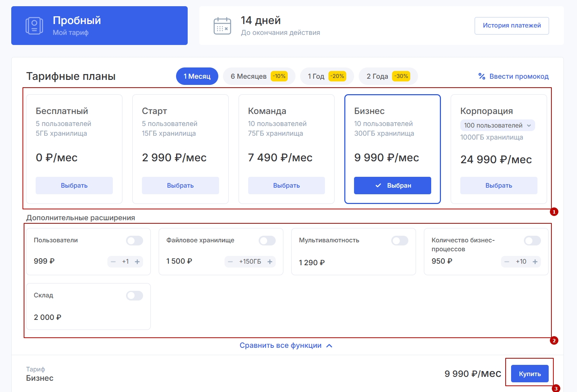577x392 pixels.
Task: Select the 1 Год billing tab
Action: (x=327, y=76)
